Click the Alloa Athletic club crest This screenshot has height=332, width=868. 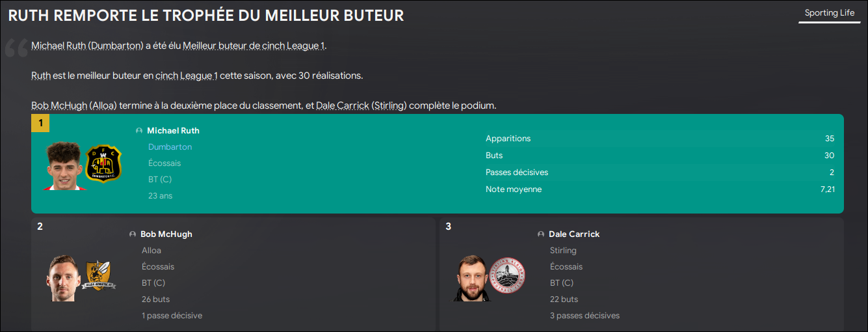(x=101, y=276)
